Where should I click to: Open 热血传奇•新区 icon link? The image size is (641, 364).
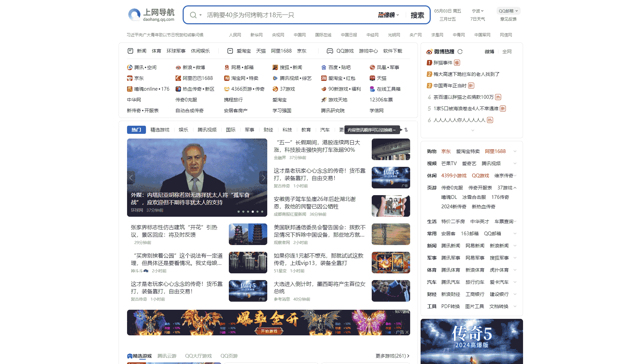click(178, 89)
